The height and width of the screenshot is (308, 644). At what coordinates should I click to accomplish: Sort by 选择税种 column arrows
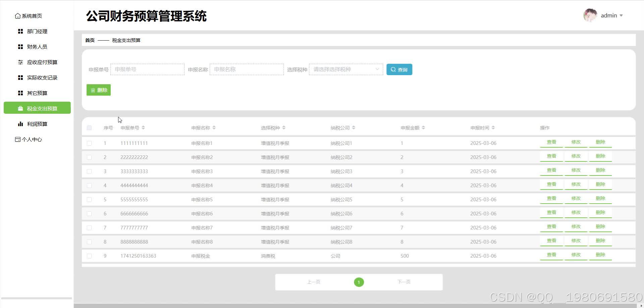click(284, 128)
